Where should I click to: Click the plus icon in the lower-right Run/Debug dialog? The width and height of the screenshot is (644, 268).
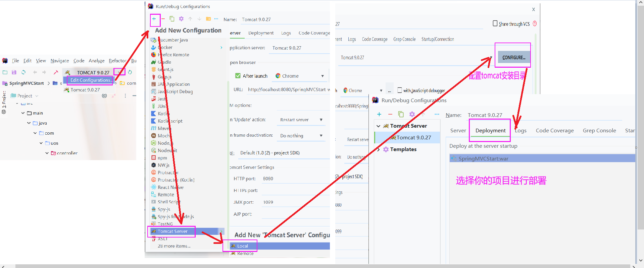(x=379, y=114)
